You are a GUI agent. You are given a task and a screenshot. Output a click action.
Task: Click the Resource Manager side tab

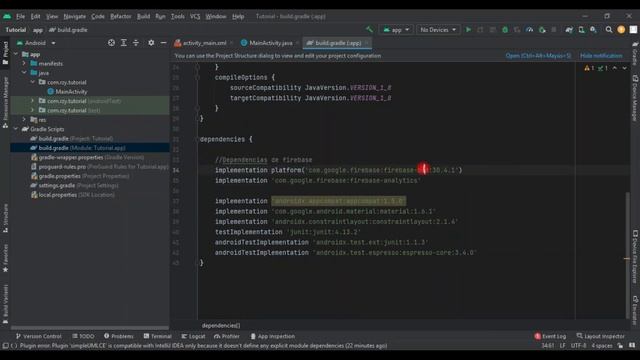pyautogui.click(x=5, y=102)
